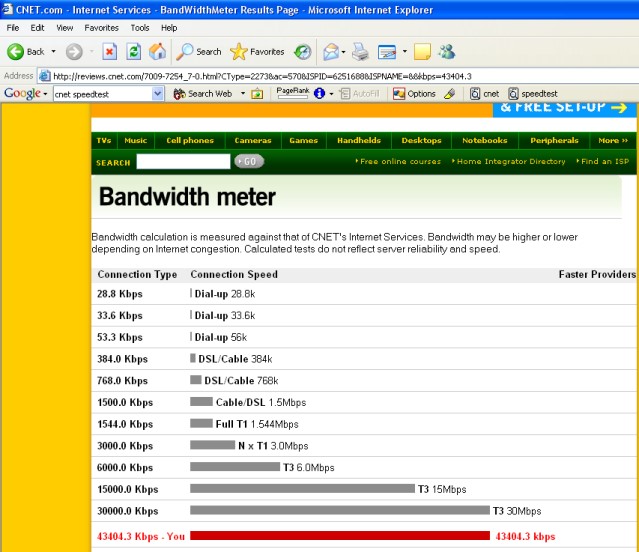Select the Peripherals category tab
Image resolution: width=639 pixels, height=552 pixels.
click(554, 141)
